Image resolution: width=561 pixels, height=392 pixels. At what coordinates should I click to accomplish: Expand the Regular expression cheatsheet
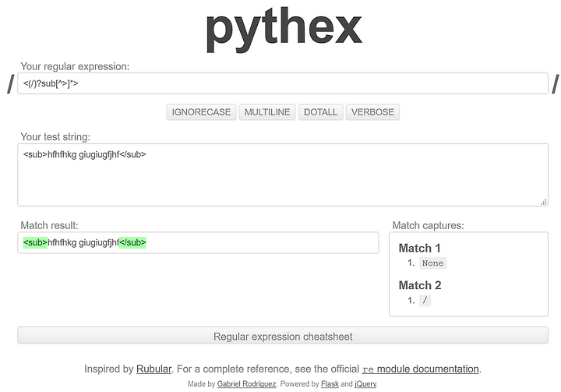[x=283, y=336]
